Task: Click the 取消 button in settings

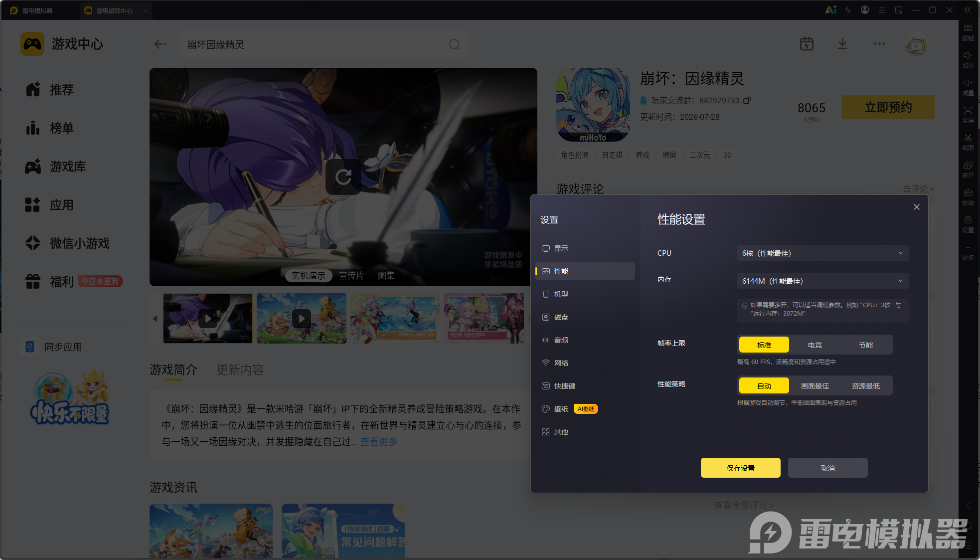Action: 828,468
